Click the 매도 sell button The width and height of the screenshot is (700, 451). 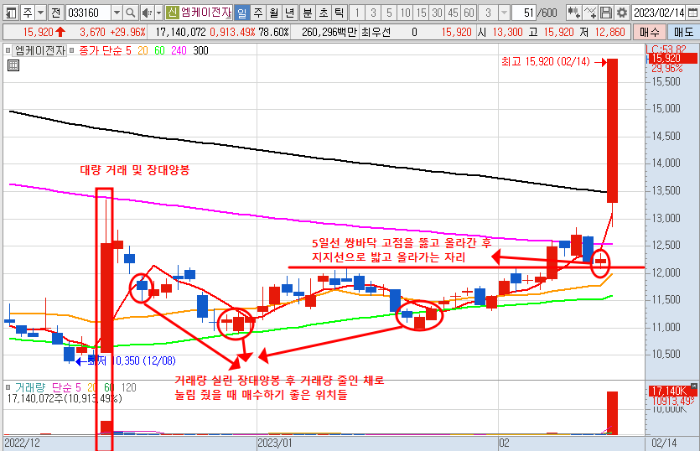(683, 32)
